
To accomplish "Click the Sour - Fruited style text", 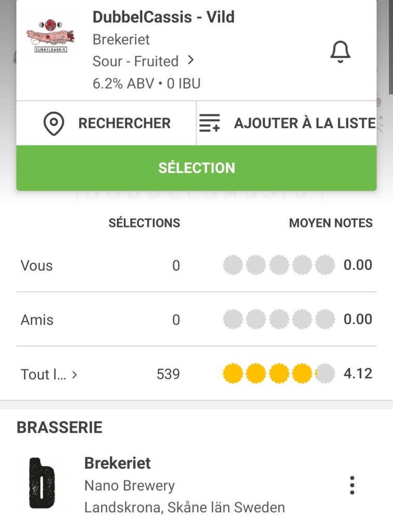I will click(135, 61).
